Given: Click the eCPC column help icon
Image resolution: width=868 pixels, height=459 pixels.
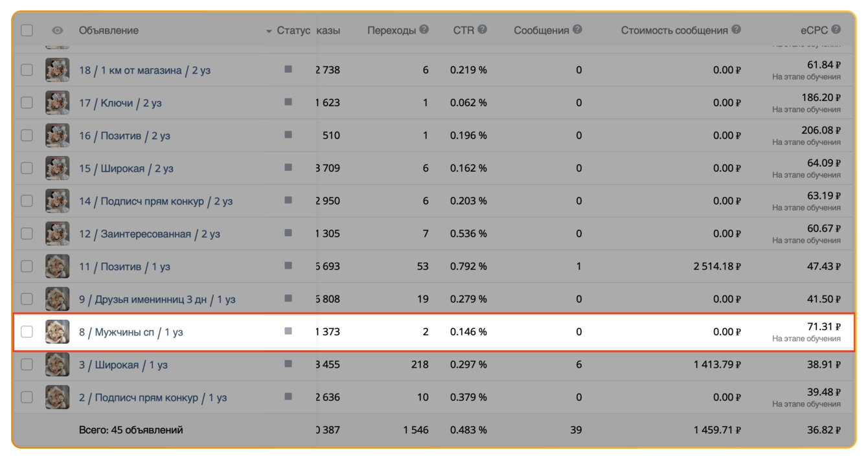Looking at the screenshot, I should coord(836,30).
